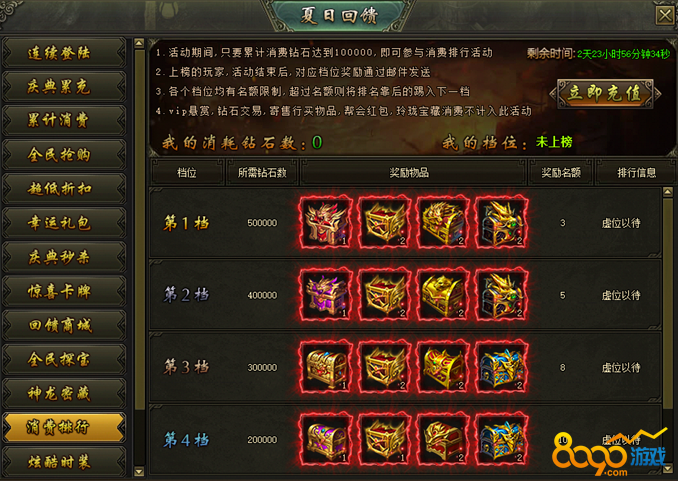Screen dimensions: 678x481
Task: Open the 幸运礼包 sidebar tab
Action: (64, 223)
